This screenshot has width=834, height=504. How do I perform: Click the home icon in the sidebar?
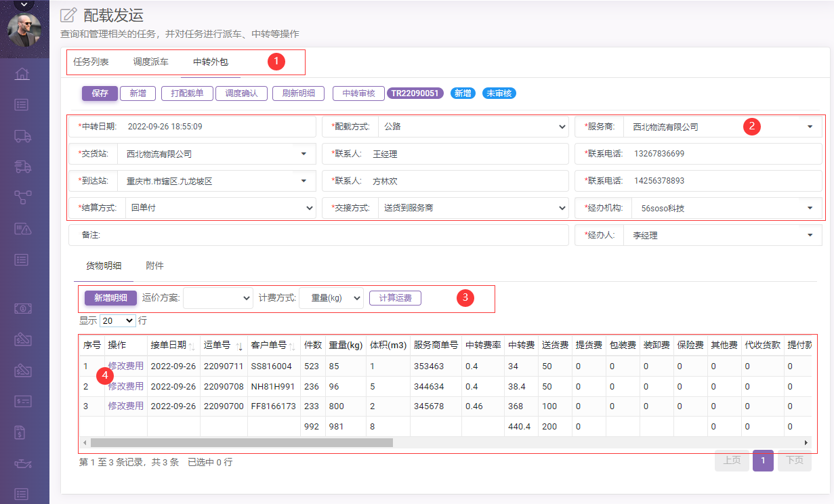[x=22, y=74]
